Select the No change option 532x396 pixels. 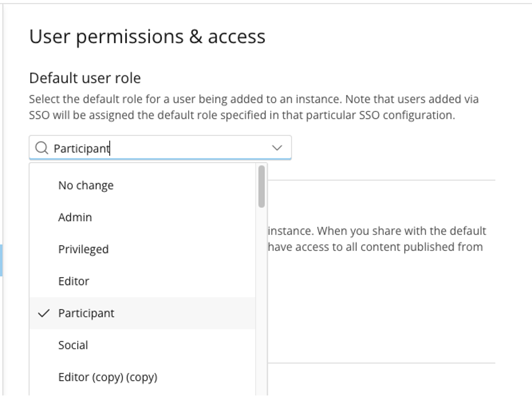pyautogui.click(x=142, y=185)
